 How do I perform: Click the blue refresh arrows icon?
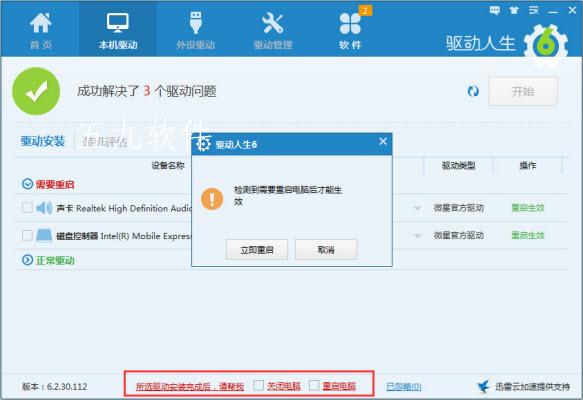click(x=473, y=91)
